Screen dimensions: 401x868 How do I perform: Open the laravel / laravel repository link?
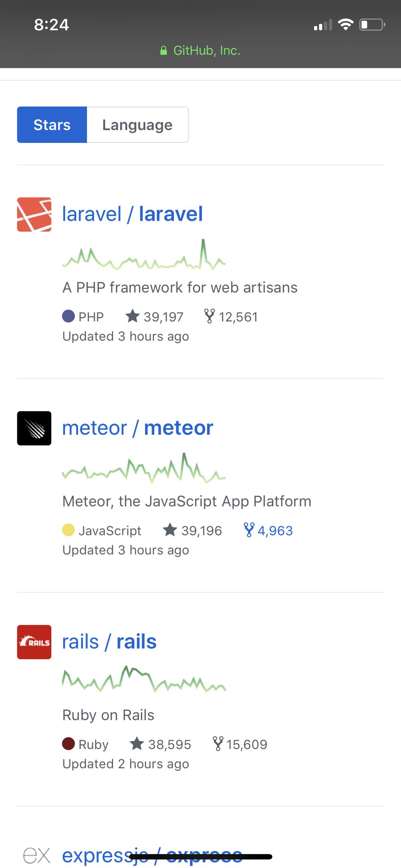tap(132, 214)
